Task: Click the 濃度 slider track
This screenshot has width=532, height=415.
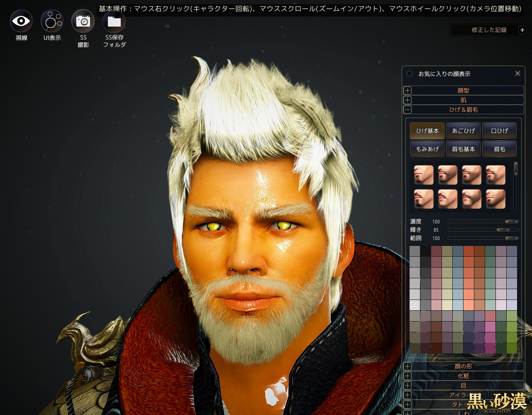Action: click(x=483, y=222)
